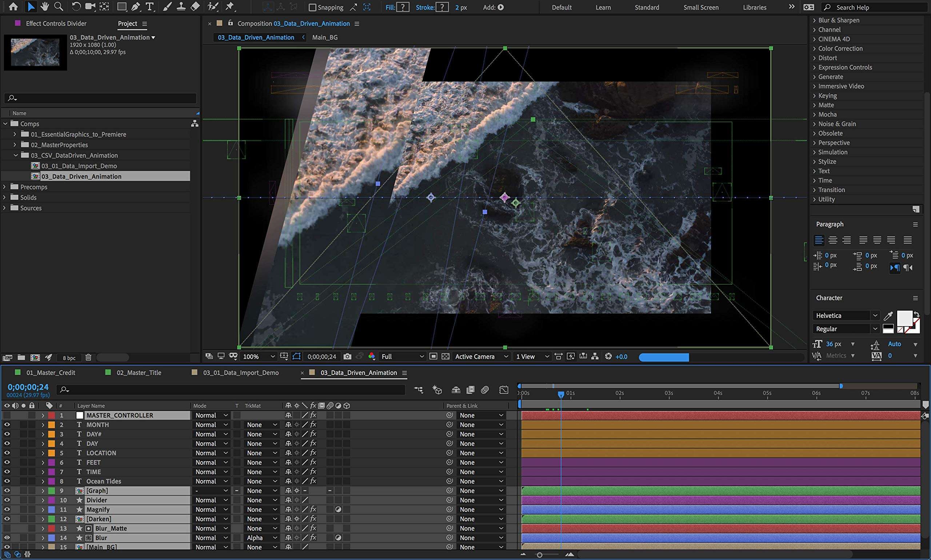The height and width of the screenshot is (560, 931).
Task: Take a snapshot of the composition view
Action: (348, 356)
